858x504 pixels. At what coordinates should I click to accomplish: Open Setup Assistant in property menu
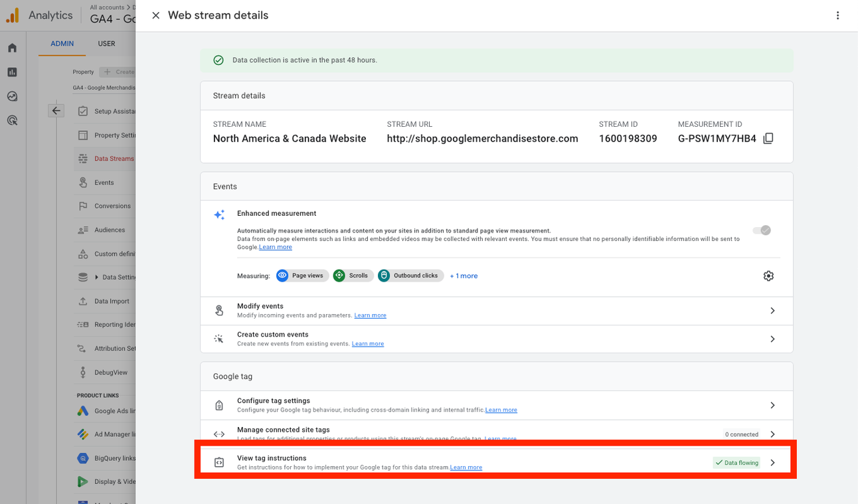pos(106,112)
